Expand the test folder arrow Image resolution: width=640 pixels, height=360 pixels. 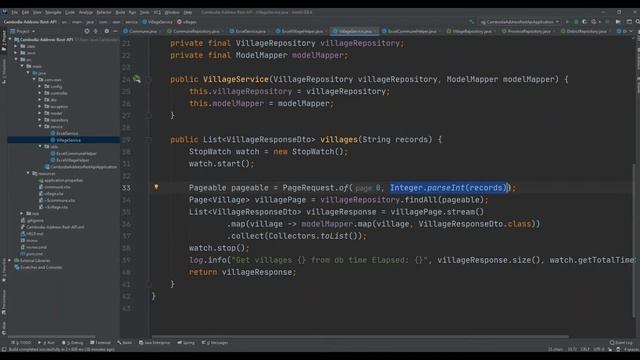tap(22, 213)
